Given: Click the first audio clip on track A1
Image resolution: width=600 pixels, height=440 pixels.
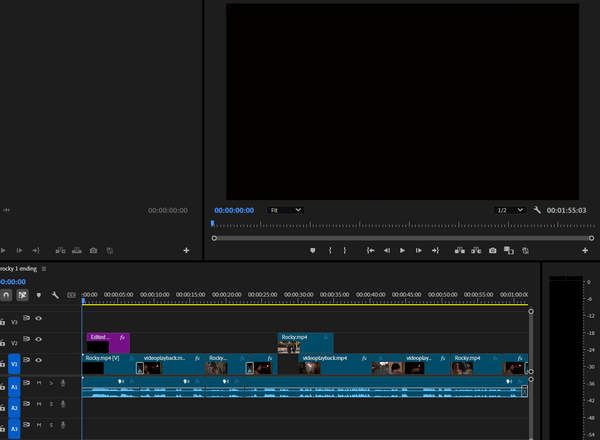Looking at the screenshot, I should (110, 387).
